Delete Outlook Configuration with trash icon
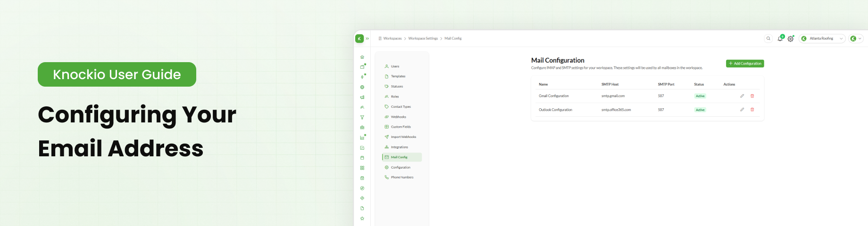Viewport: 868px width, 226px height. click(752, 110)
